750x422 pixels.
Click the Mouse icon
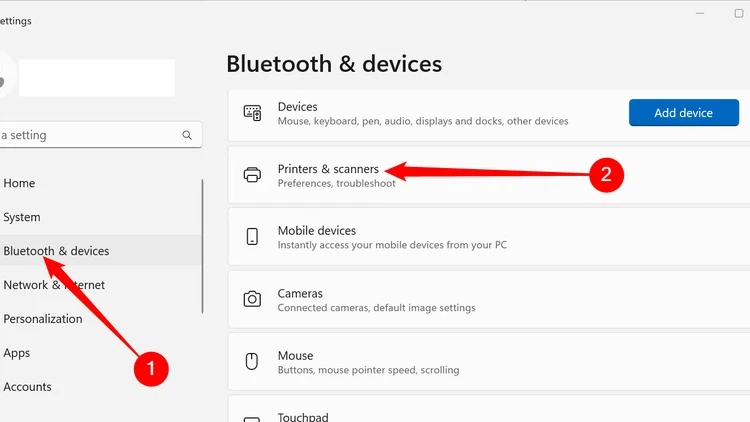(252, 361)
